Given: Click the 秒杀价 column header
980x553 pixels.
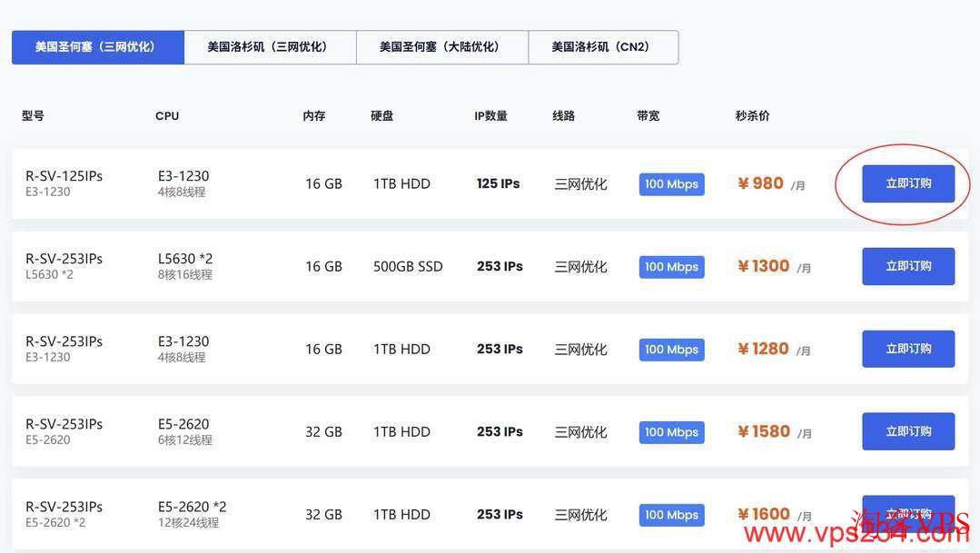Looking at the screenshot, I should [752, 115].
